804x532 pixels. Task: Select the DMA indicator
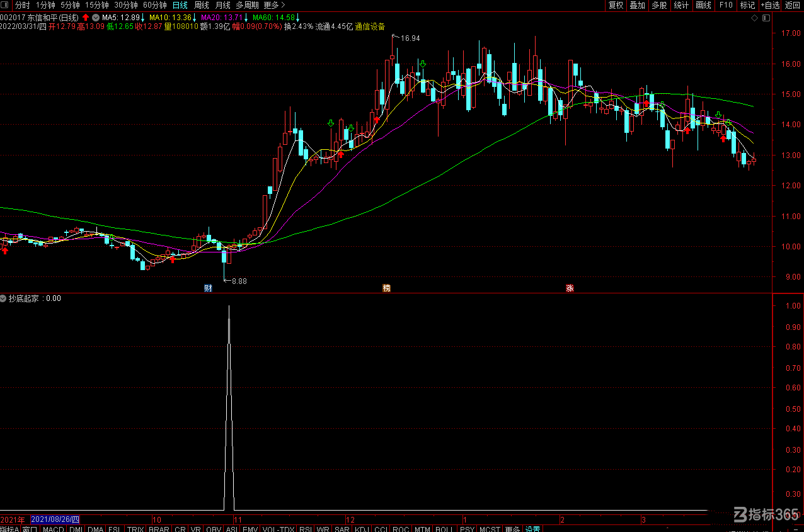click(x=96, y=529)
